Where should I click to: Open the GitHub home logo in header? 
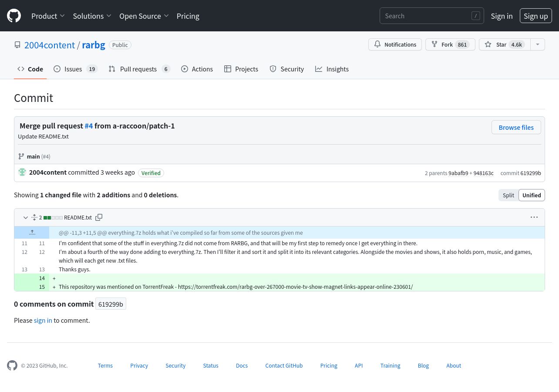[x=14, y=16]
